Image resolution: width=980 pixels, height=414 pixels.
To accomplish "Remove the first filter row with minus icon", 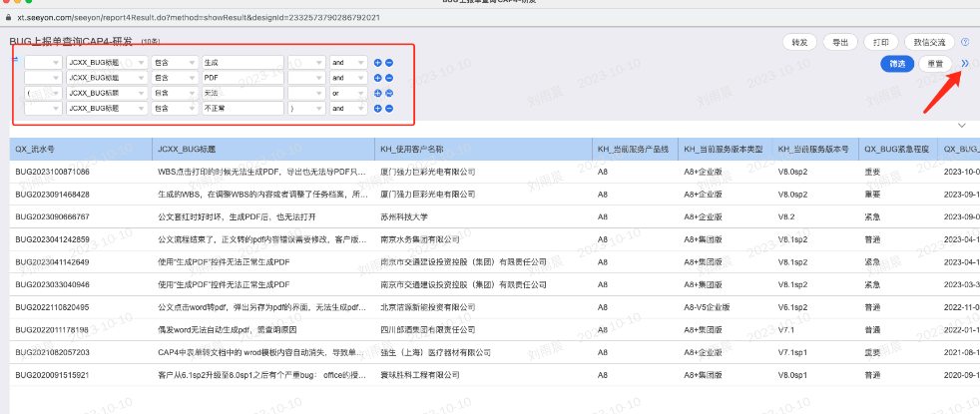I will pos(389,63).
